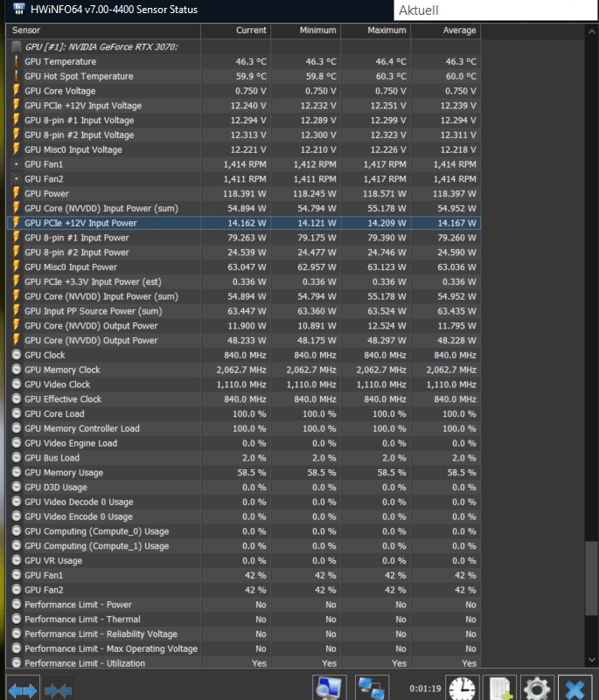
Task: Click the lightning icon of GPU Misc0 Input Power
Action: [17, 267]
